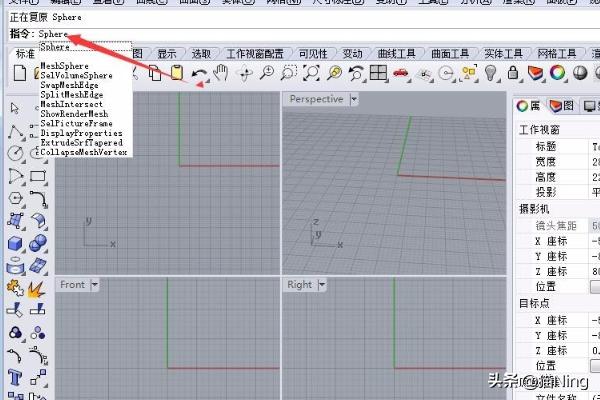Open the Perspective viewport dropdown arrow

tap(354, 99)
